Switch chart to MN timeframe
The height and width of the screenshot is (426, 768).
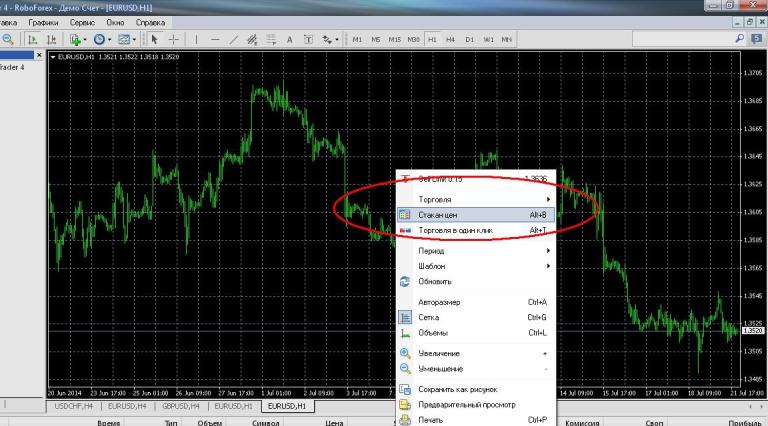pos(506,39)
